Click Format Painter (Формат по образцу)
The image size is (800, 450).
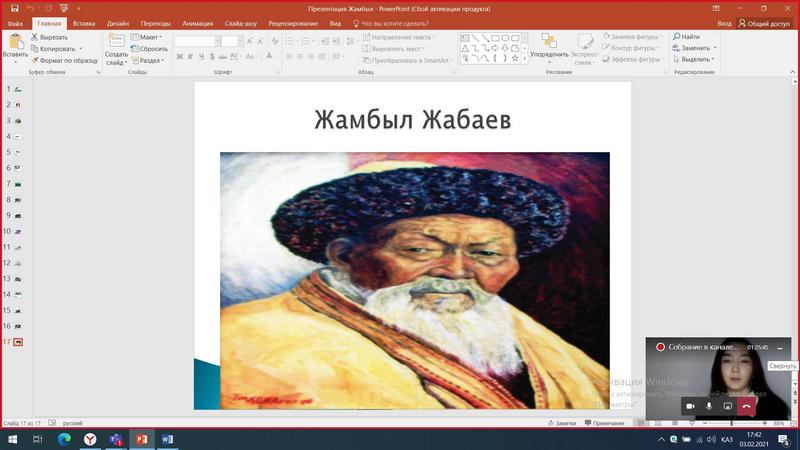click(x=65, y=60)
